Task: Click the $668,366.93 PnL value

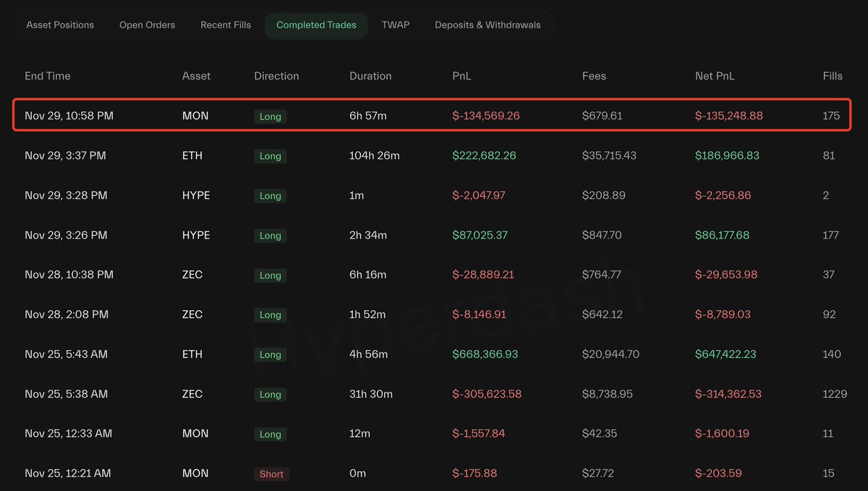Action: tap(485, 354)
